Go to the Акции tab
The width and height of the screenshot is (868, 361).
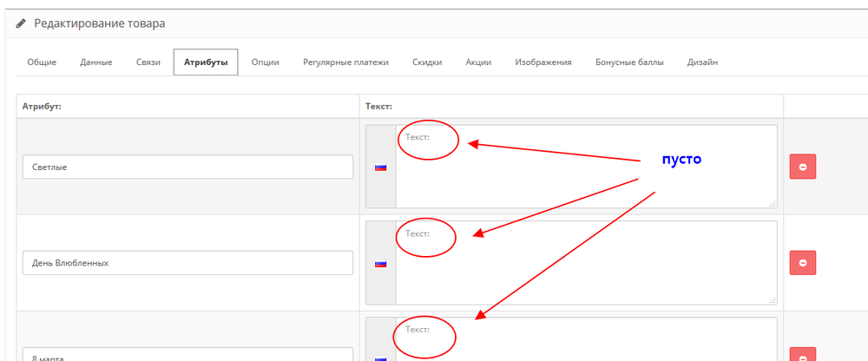pyautogui.click(x=478, y=62)
